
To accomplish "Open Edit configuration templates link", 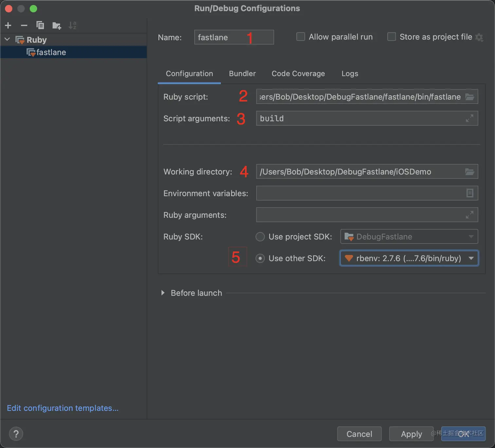I will [x=63, y=408].
